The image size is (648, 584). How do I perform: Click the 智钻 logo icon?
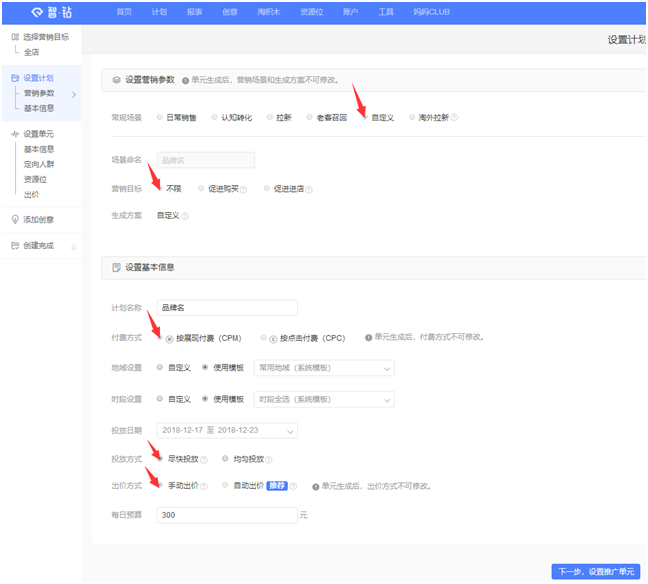[37, 12]
